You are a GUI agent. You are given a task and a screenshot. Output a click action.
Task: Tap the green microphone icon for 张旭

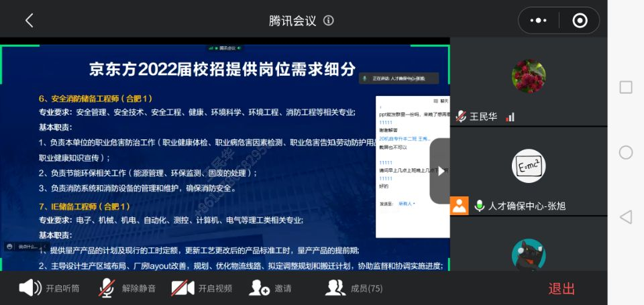click(x=479, y=206)
